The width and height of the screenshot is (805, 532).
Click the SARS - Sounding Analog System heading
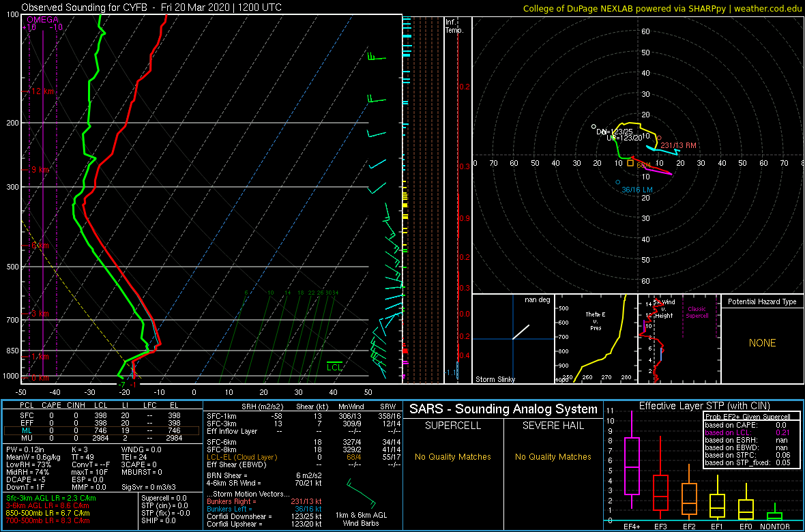[x=503, y=409]
